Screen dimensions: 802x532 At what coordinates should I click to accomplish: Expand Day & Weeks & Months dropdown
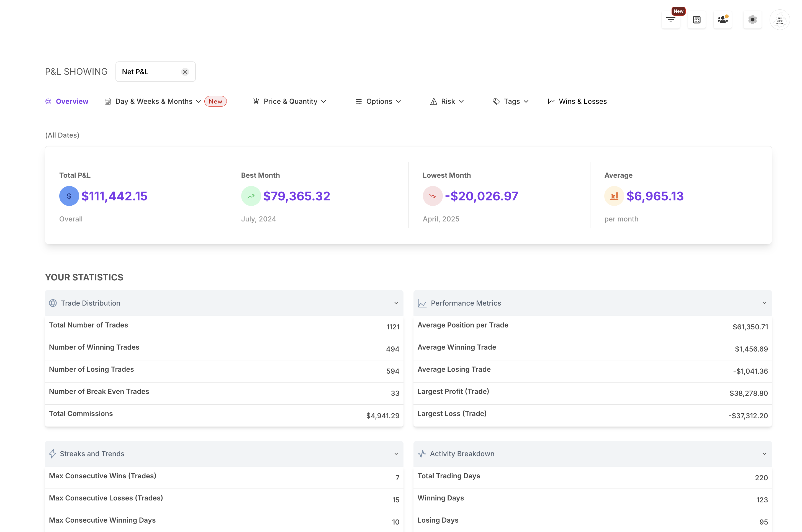153,102
